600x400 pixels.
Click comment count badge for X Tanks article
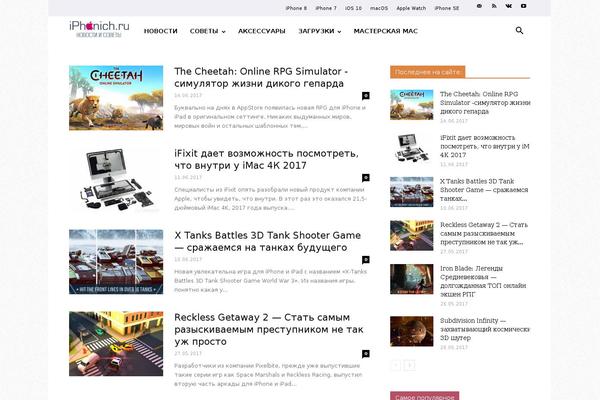pos(366,260)
